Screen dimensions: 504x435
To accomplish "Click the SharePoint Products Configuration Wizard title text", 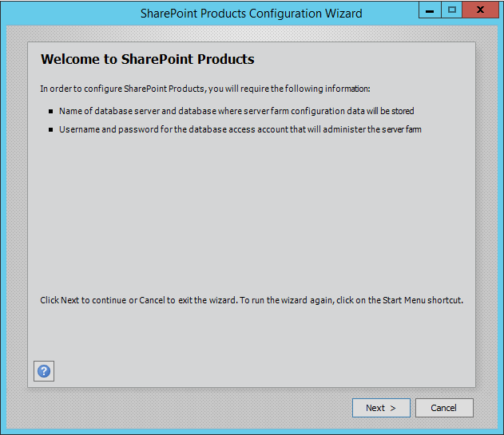I will [251, 13].
